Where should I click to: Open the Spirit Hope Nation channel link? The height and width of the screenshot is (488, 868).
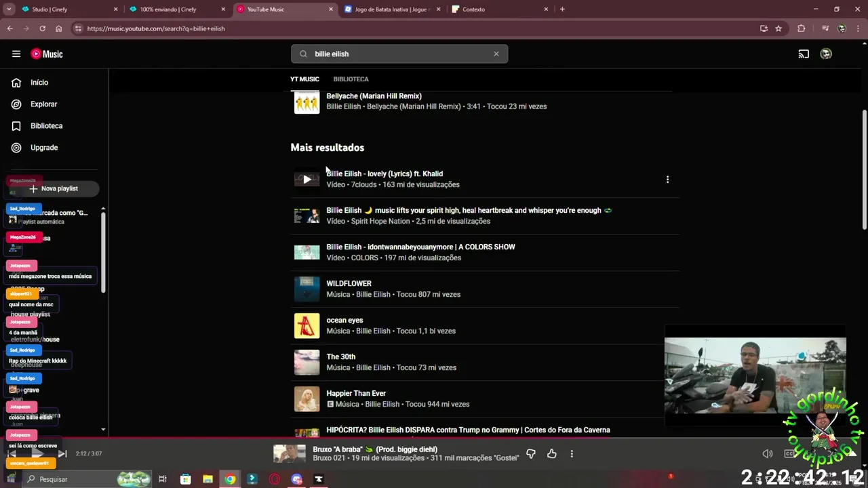click(x=380, y=221)
